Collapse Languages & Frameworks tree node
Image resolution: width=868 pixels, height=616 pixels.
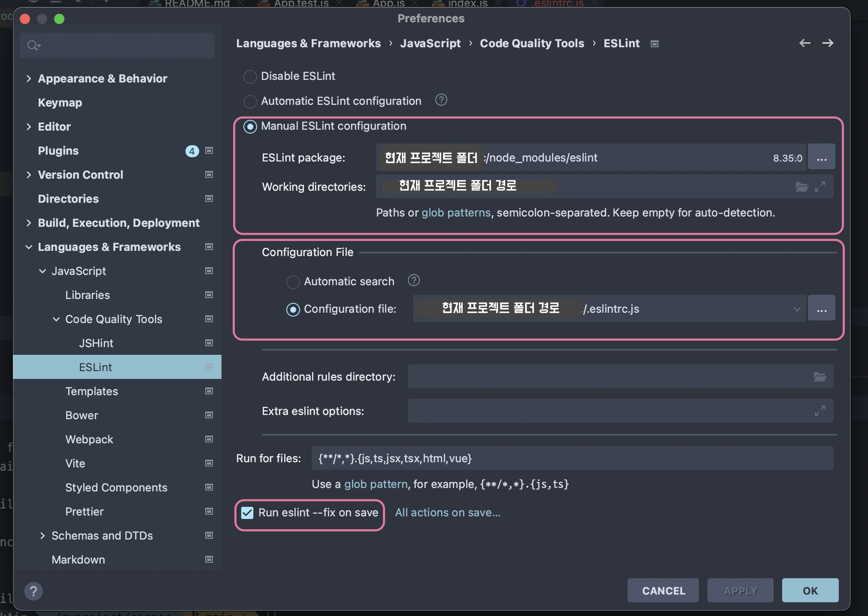[x=29, y=247]
